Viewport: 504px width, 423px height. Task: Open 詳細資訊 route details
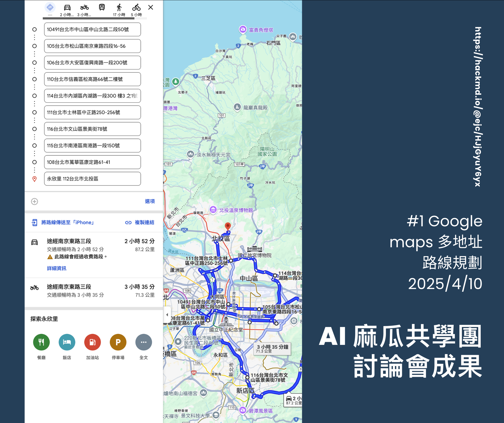point(57,268)
